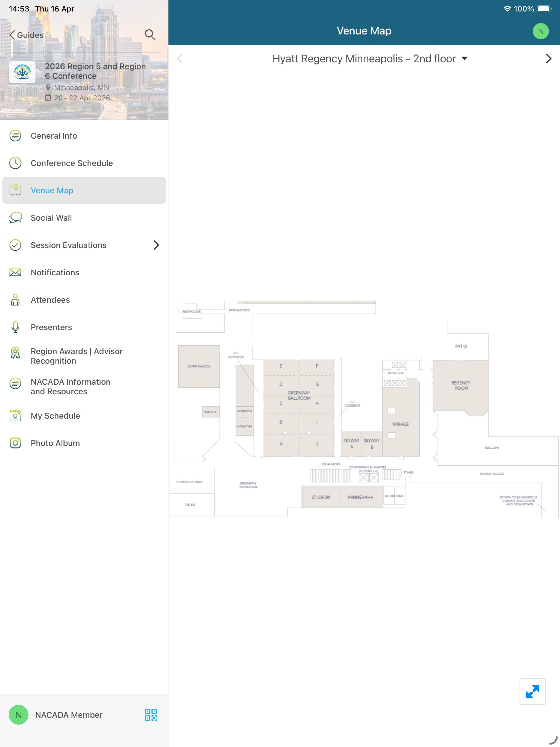Tap the Skyway A room label
The width and height of the screenshot is (560, 747).
[351, 444]
